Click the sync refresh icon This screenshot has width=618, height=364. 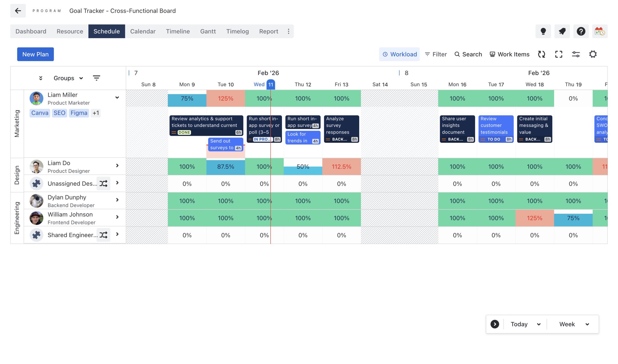coord(541,54)
